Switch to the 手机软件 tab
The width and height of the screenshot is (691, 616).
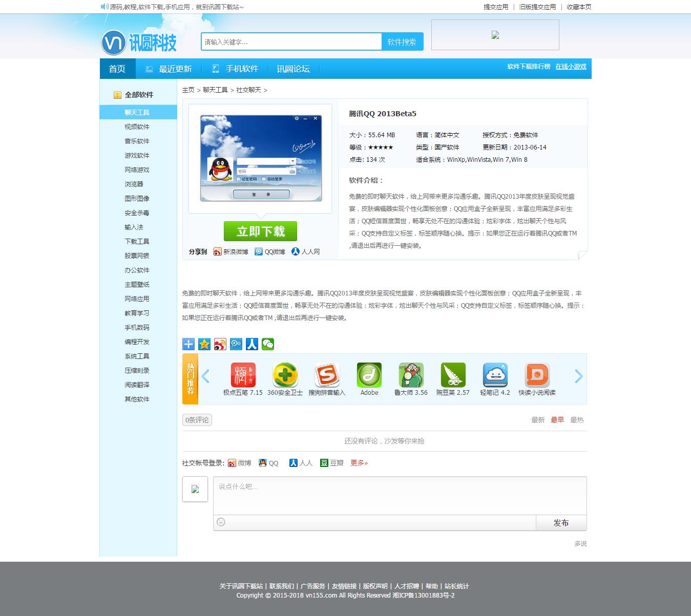pyautogui.click(x=242, y=68)
